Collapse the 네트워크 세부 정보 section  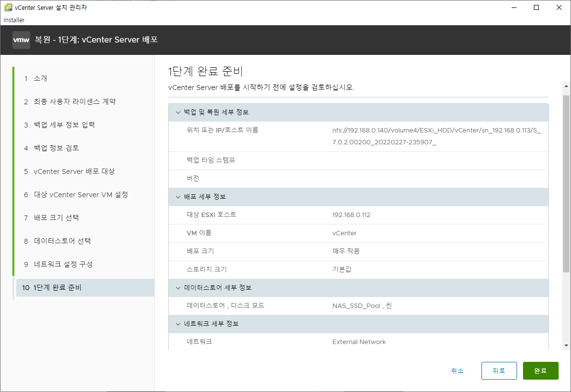(x=178, y=324)
